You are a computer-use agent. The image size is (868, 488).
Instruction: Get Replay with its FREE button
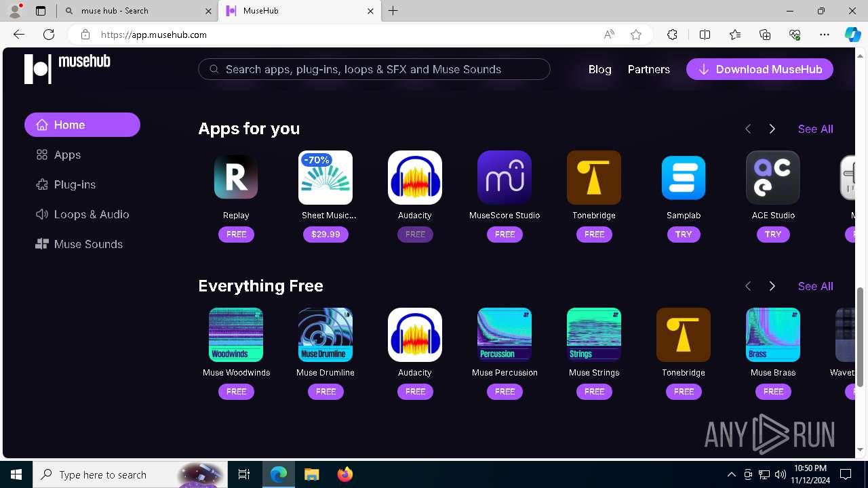(x=236, y=235)
